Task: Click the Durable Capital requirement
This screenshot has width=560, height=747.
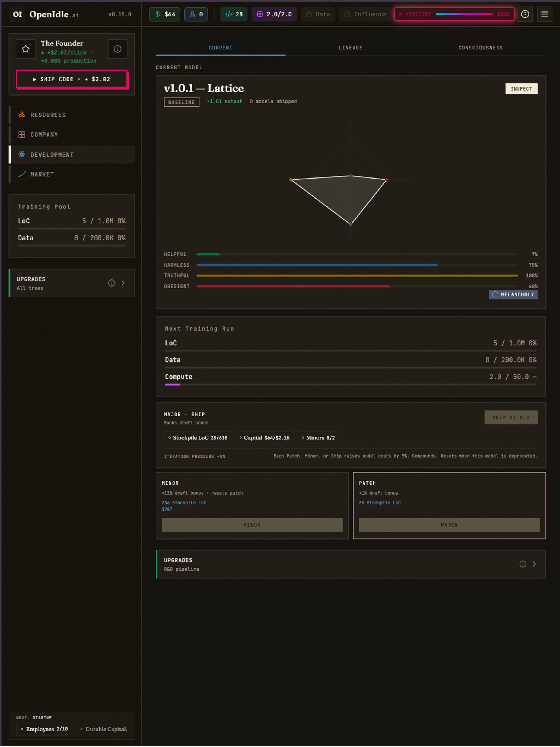Action: (x=104, y=730)
